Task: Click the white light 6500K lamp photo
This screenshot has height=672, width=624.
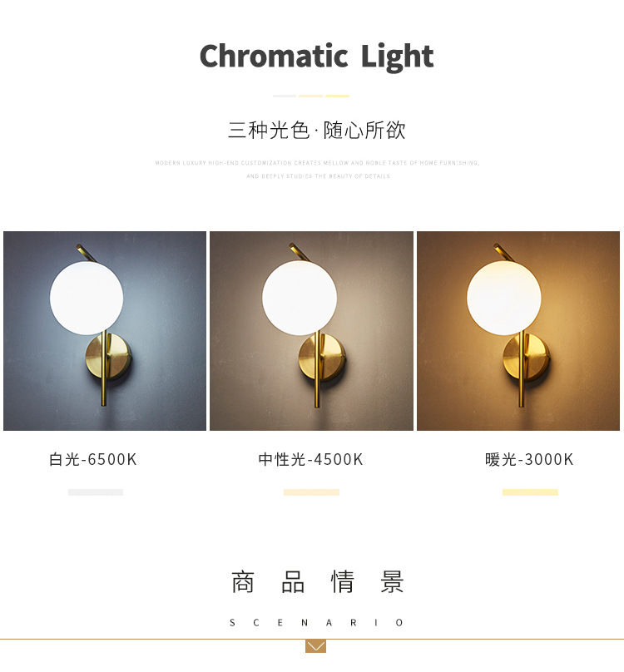Action: point(105,331)
